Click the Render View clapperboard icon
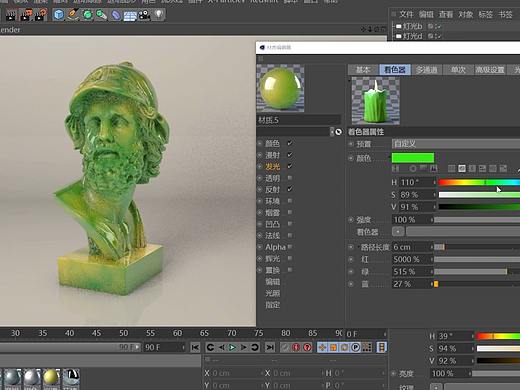This screenshot has width=520, height=390. point(11,15)
